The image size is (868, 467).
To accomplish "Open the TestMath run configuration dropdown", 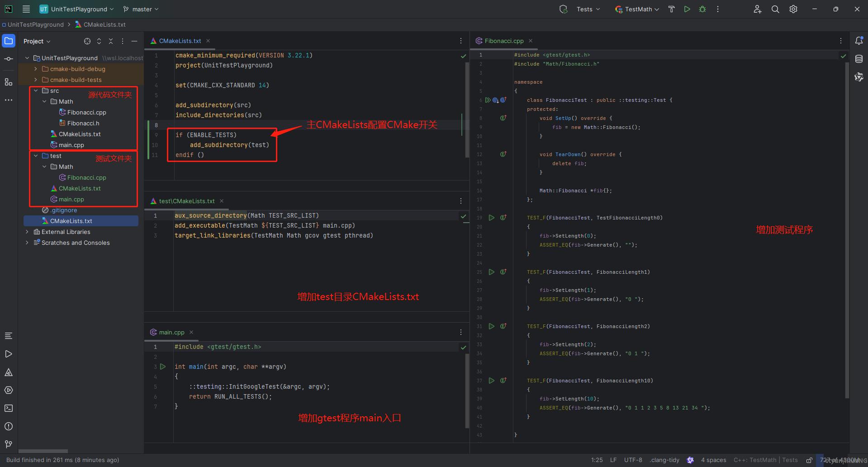I will pos(637,9).
